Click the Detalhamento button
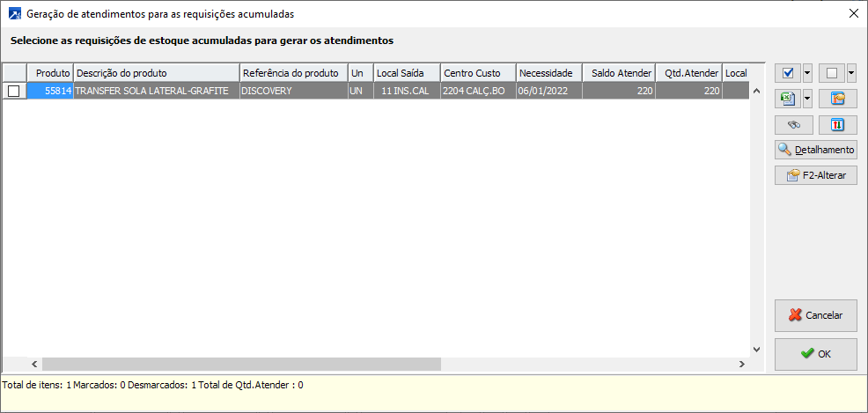The image size is (868, 413). click(x=816, y=149)
